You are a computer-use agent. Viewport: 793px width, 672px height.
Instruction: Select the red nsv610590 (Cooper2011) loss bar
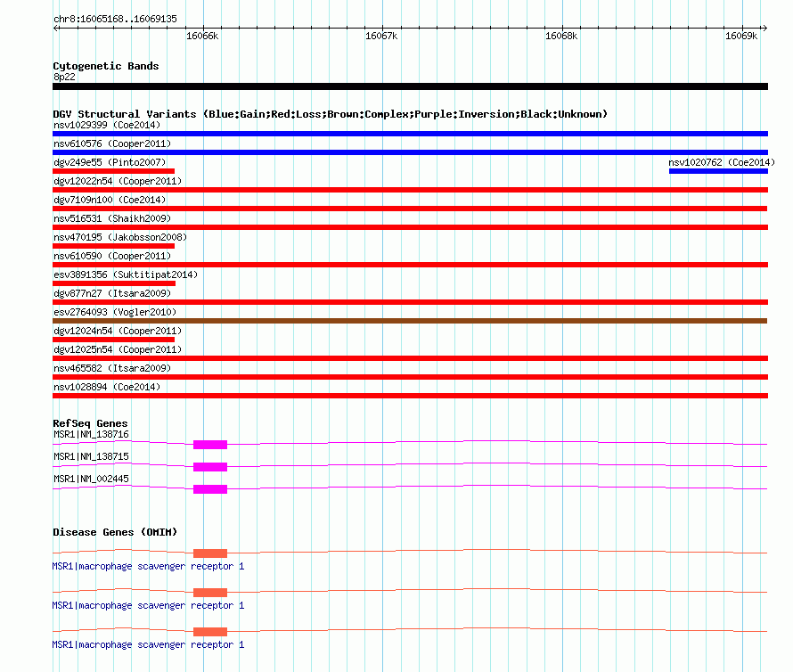click(410, 265)
